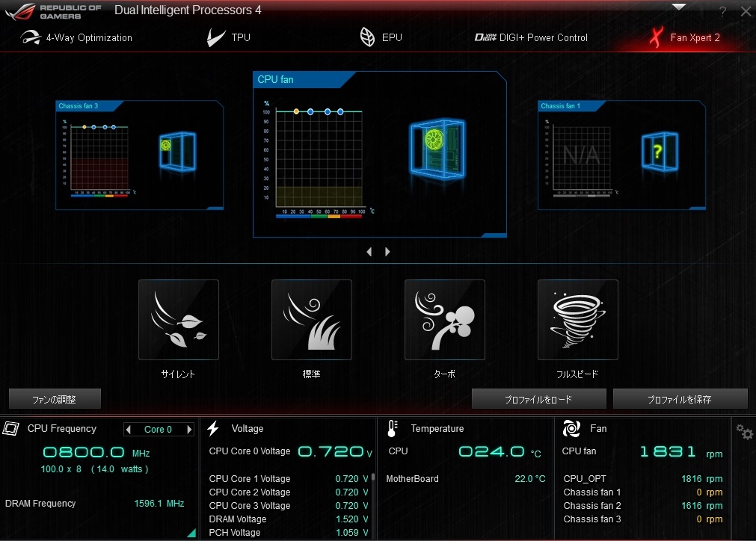
Task: Click the Chassis fan 1 unknown location icon
Action: [660, 152]
